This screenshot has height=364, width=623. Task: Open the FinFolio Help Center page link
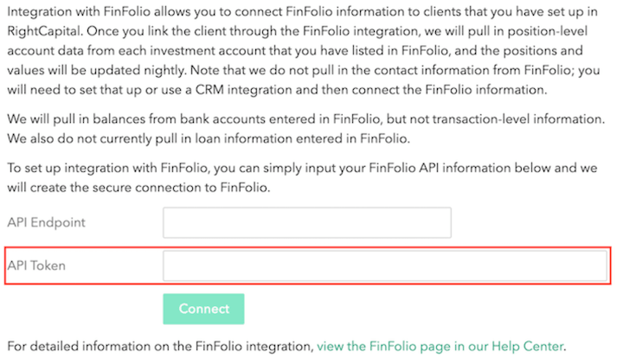tap(440, 347)
